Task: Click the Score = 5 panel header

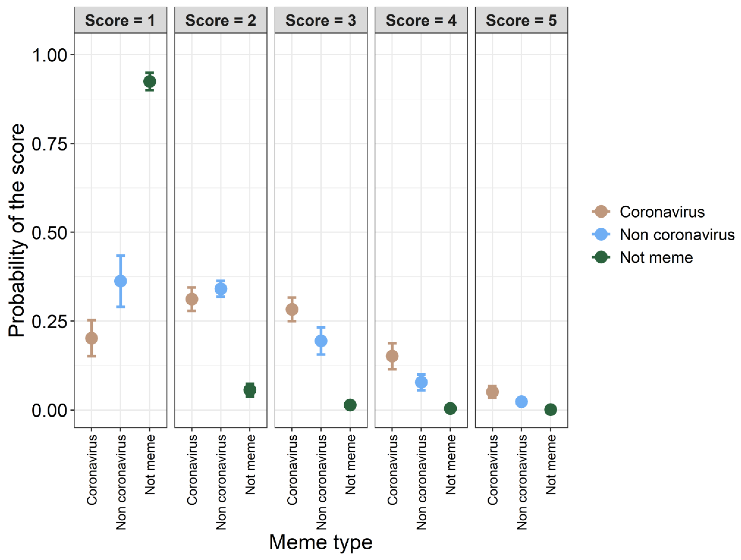Action: 521,20
